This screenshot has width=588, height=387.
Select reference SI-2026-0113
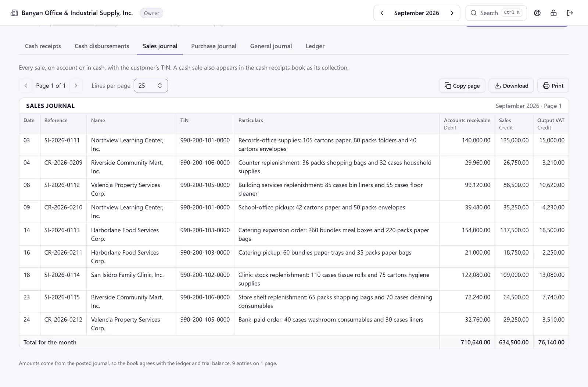tap(62, 230)
